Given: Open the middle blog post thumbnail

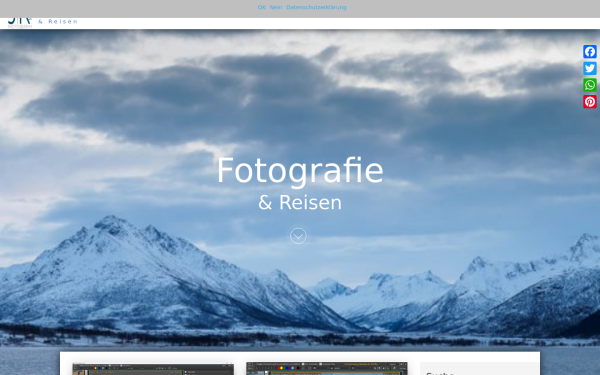Looking at the screenshot, I should click(x=327, y=368).
